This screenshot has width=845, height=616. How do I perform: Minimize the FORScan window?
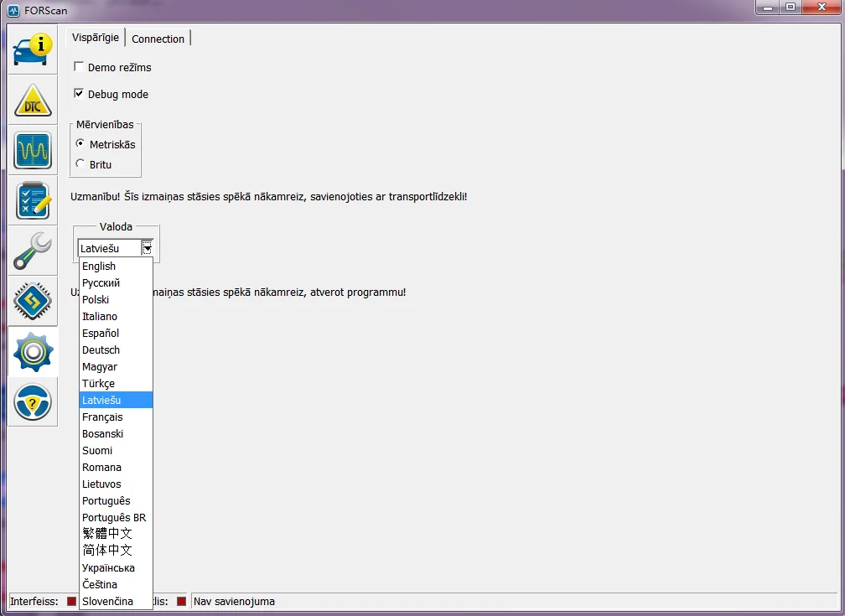point(768,8)
